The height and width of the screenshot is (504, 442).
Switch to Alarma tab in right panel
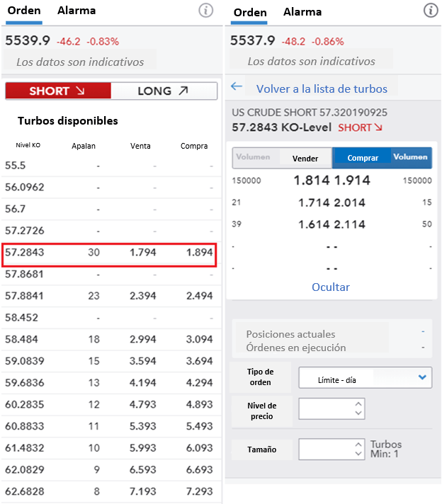[302, 12]
